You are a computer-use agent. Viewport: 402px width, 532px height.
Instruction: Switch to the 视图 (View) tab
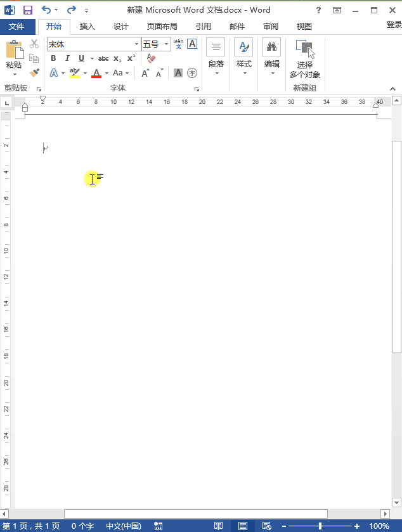point(304,27)
